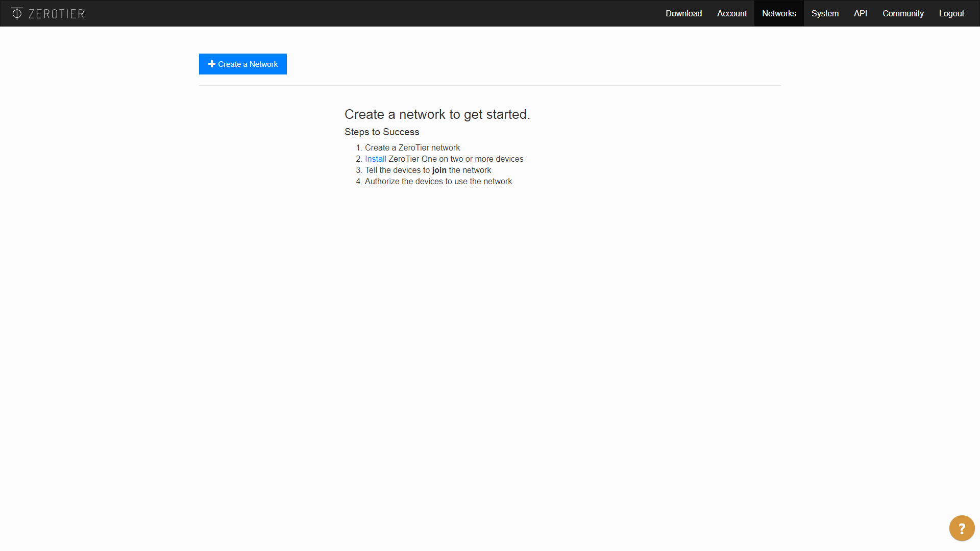
Task: Click Logout in the navigation bar
Action: (951, 13)
